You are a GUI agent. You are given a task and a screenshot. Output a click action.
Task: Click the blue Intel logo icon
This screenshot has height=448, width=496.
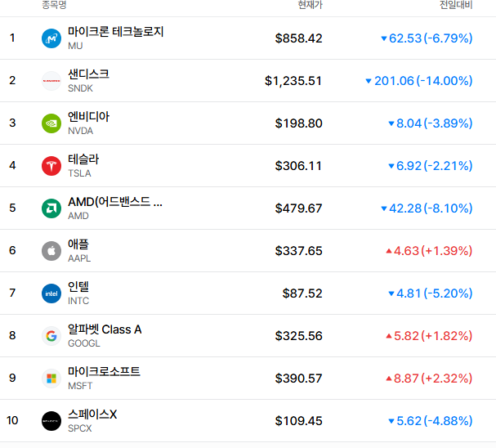pos(51,293)
